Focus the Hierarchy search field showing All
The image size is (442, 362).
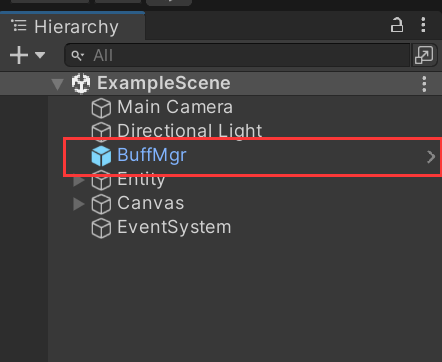[237, 55]
